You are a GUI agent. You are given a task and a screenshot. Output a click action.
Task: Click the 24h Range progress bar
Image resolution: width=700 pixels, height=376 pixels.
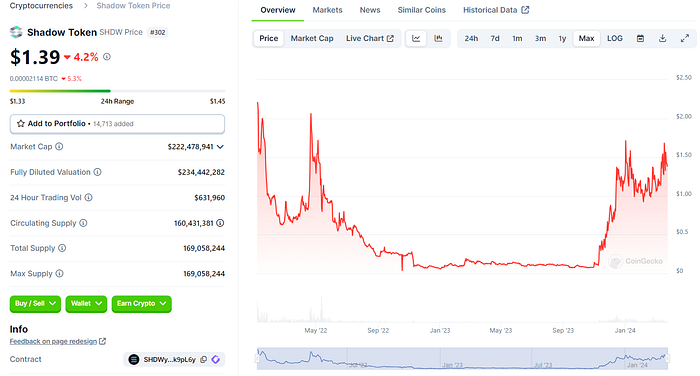[117, 91]
